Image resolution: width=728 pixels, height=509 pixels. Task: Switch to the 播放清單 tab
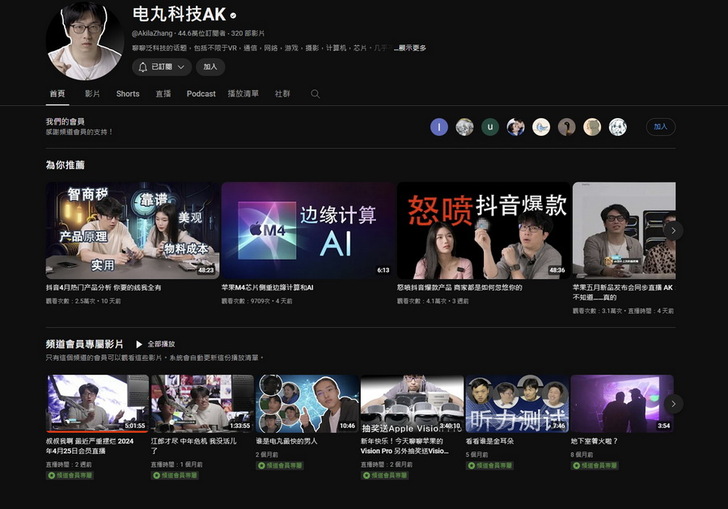tap(243, 94)
